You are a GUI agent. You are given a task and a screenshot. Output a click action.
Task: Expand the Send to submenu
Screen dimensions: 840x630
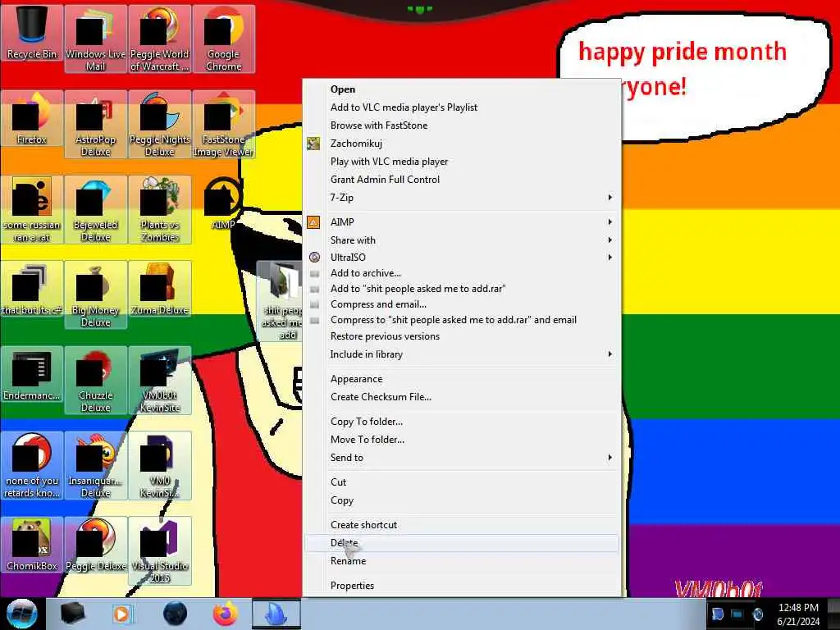tap(462, 458)
